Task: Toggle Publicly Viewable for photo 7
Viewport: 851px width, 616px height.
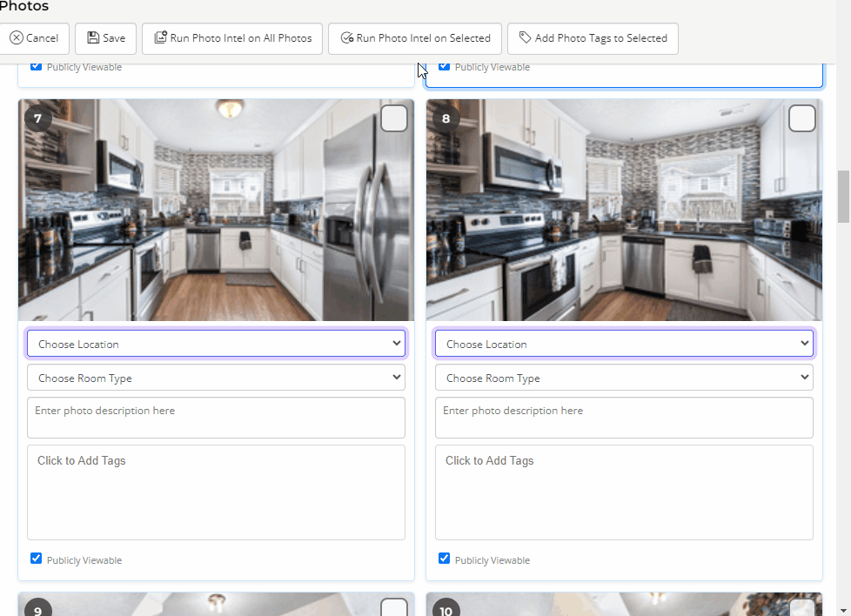Action: point(36,559)
